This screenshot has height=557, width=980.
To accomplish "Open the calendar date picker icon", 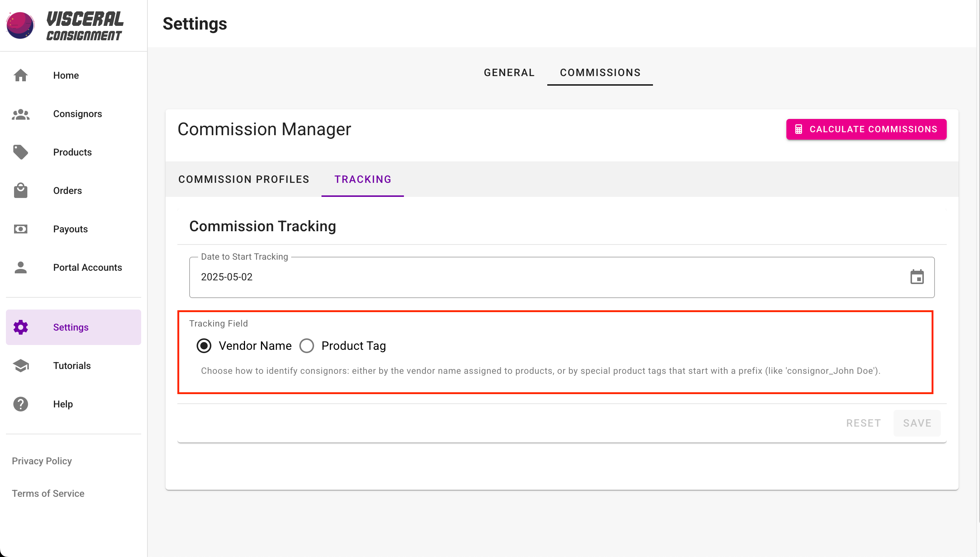I will (917, 277).
